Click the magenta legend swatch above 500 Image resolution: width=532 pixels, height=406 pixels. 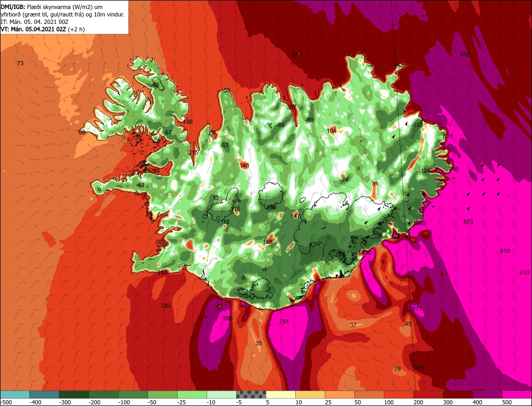pyautogui.click(x=517, y=394)
